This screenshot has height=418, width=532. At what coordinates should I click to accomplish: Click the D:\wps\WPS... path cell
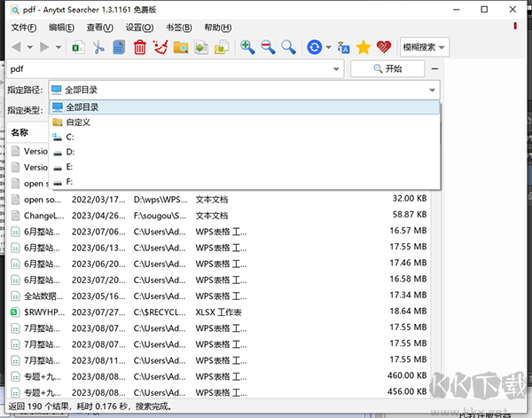tap(160, 200)
